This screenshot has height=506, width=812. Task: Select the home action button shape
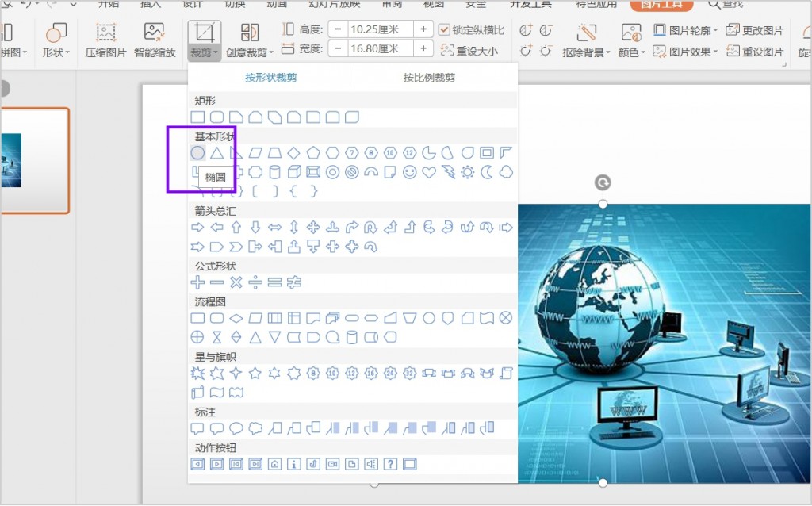coord(274,464)
